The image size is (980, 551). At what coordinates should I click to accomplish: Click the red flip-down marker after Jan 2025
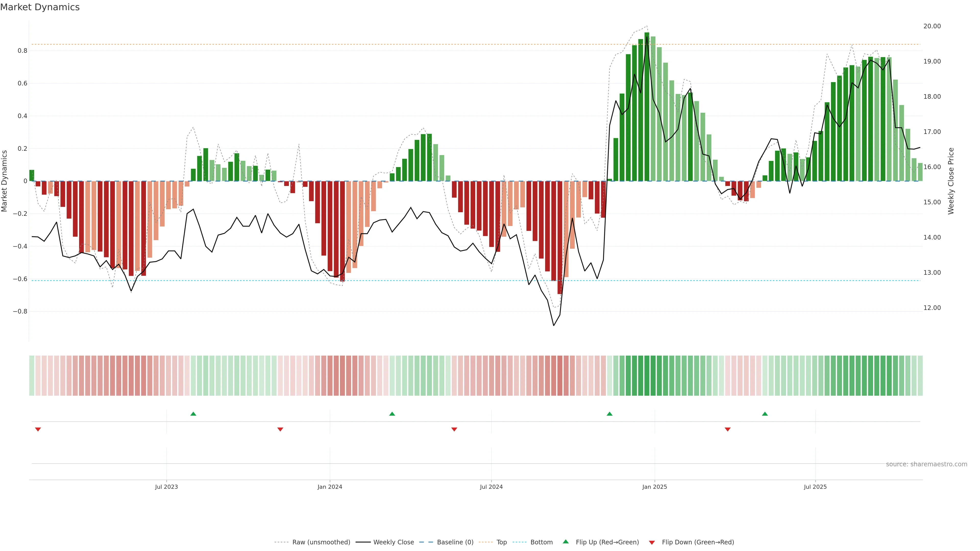point(728,429)
